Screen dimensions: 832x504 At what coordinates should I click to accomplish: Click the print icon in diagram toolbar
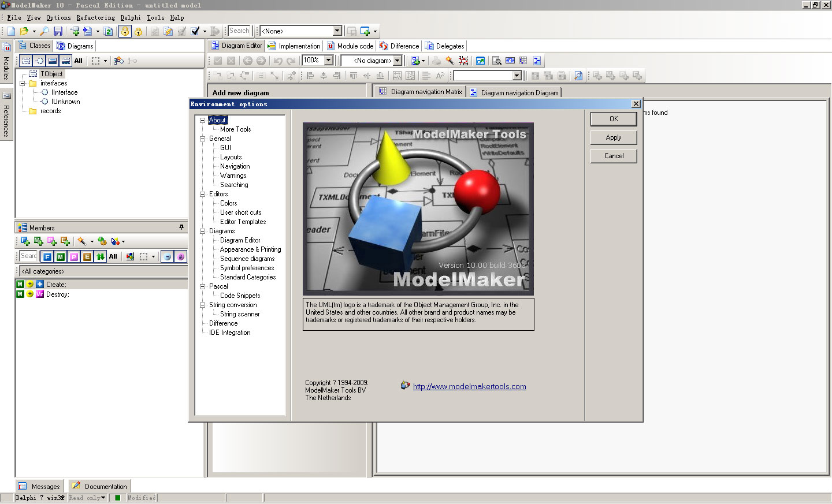tap(436, 61)
